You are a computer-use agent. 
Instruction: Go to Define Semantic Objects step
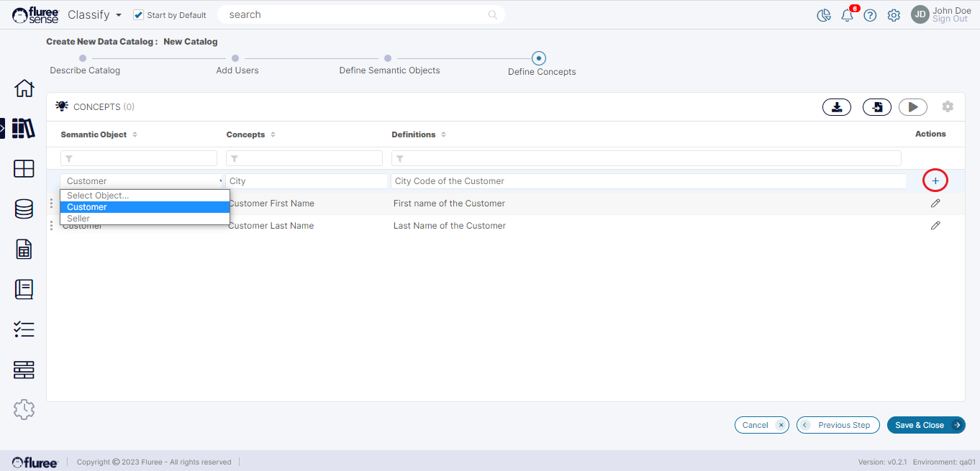pyautogui.click(x=388, y=59)
